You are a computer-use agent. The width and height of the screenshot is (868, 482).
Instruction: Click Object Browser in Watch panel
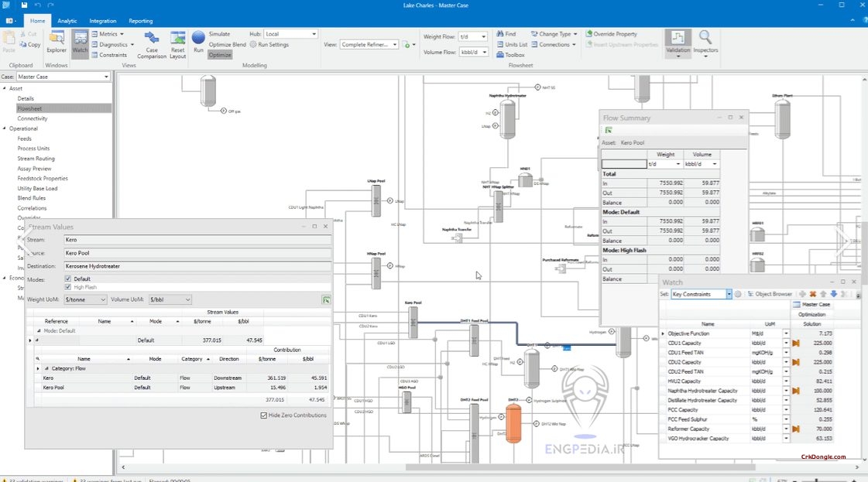pos(770,294)
